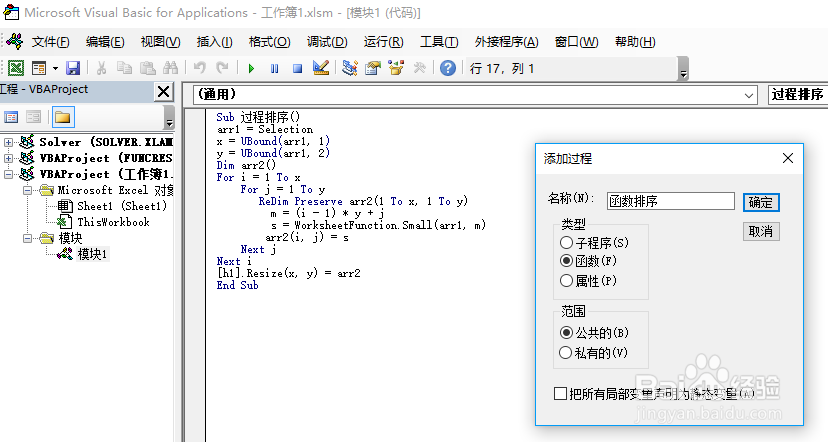Click Toggle Folders icon in project panel
828x442 pixels.
62,117
